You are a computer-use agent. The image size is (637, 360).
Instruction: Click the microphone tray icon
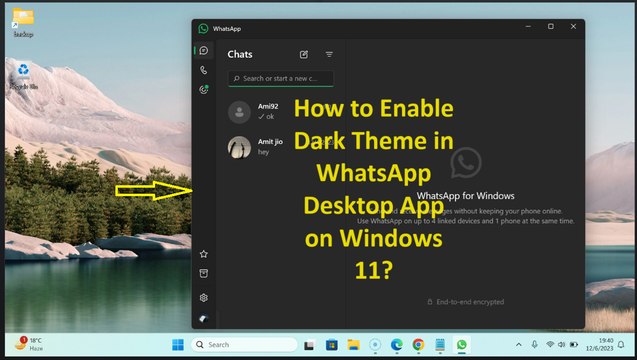[535, 345]
